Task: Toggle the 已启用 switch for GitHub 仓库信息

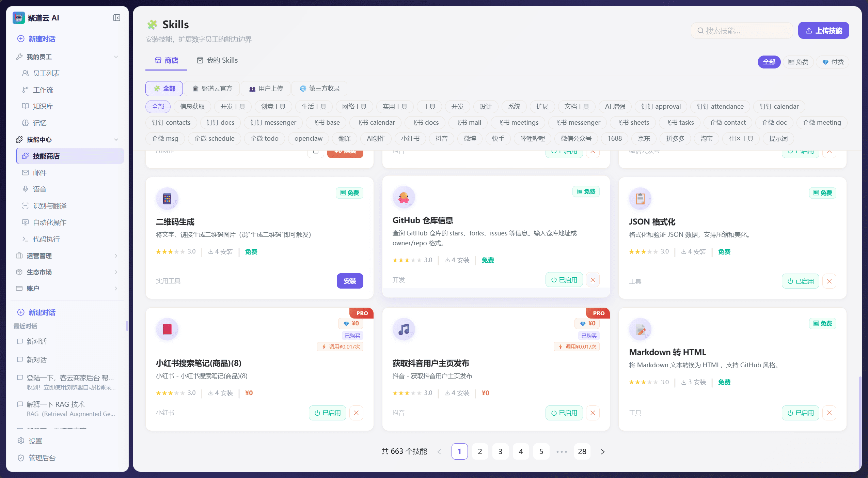Action: [564, 280]
